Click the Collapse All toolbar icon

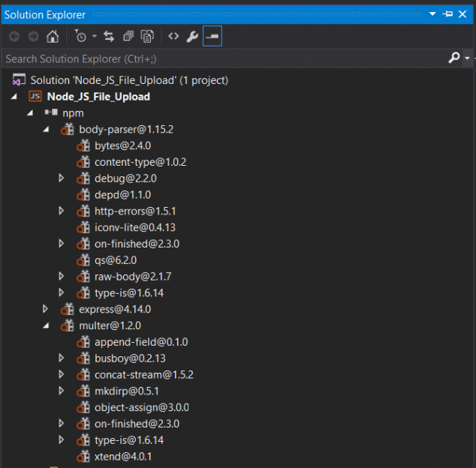(128, 37)
